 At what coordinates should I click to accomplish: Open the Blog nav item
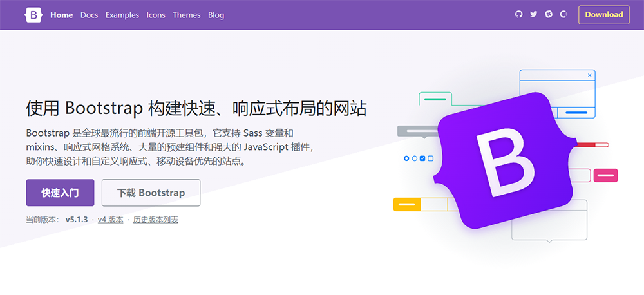pos(216,15)
